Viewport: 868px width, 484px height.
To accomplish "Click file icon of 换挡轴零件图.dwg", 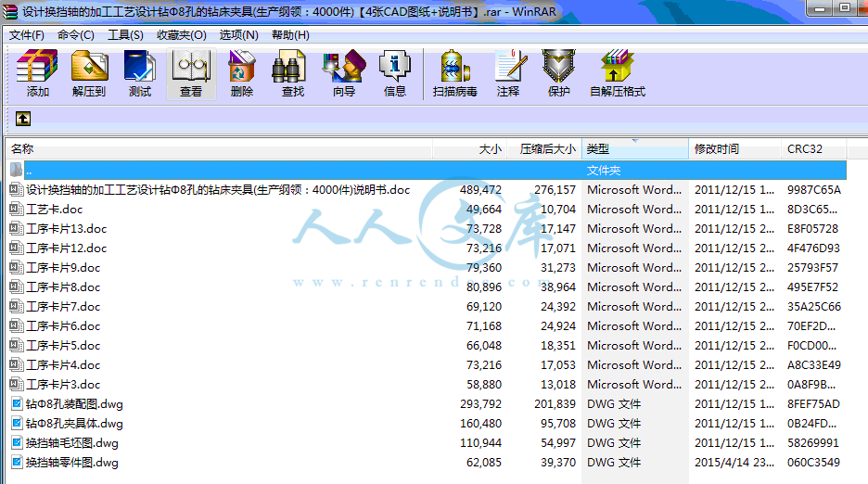I will point(17,462).
